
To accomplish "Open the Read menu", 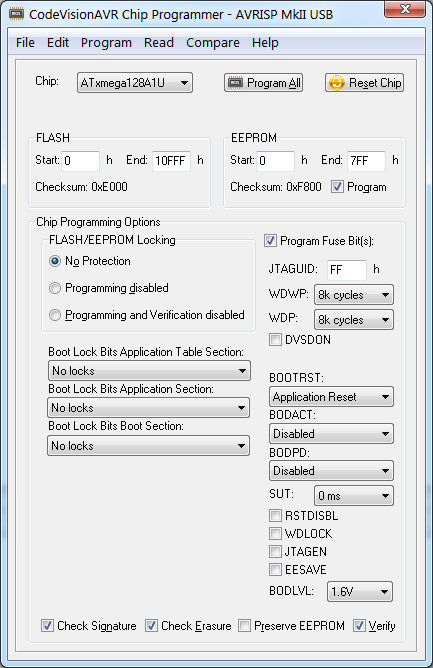I will 159,43.
